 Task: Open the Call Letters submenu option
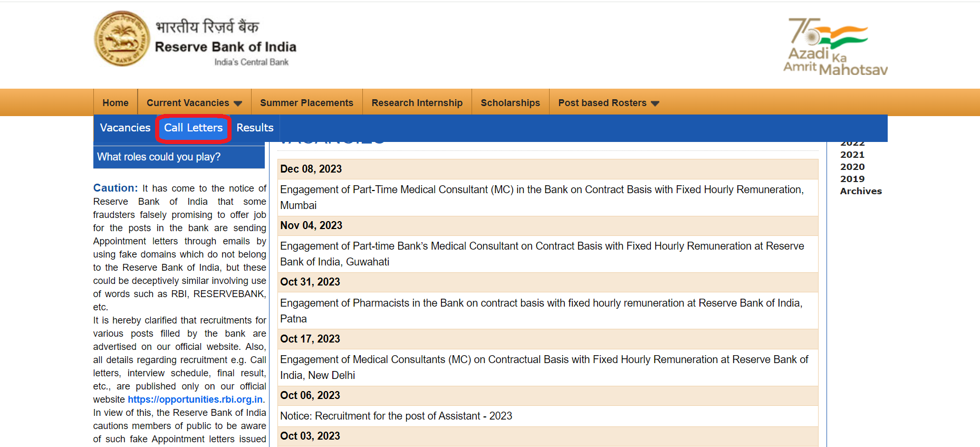pyautogui.click(x=193, y=128)
